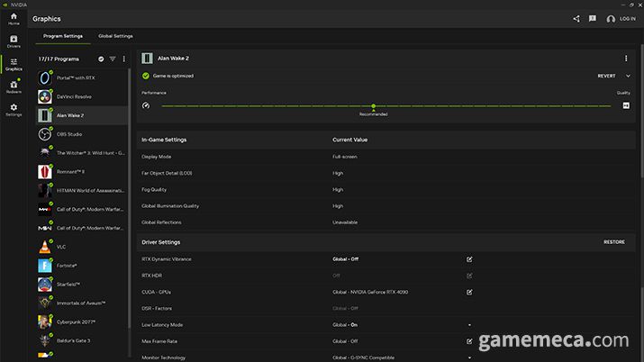Open the Low Latency Mode dropdown

[x=469, y=325]
